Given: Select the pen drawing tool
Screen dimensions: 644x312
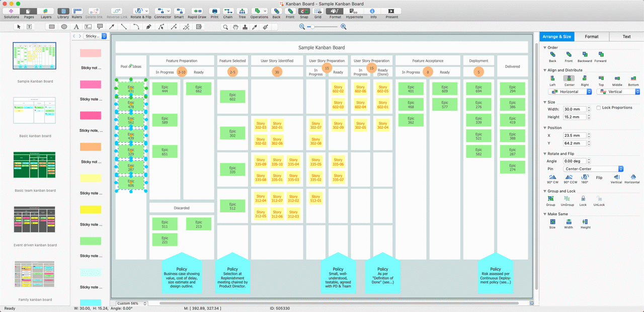Looking at the screenshot, I should [148, 27].
